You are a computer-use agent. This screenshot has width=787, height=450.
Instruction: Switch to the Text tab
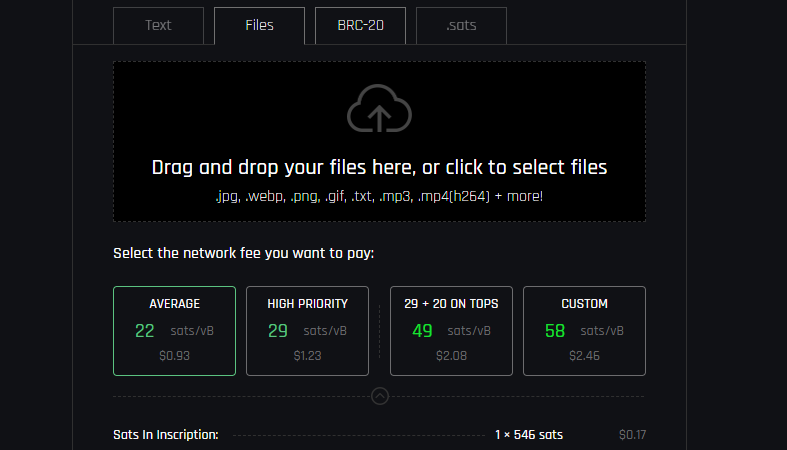159,26
